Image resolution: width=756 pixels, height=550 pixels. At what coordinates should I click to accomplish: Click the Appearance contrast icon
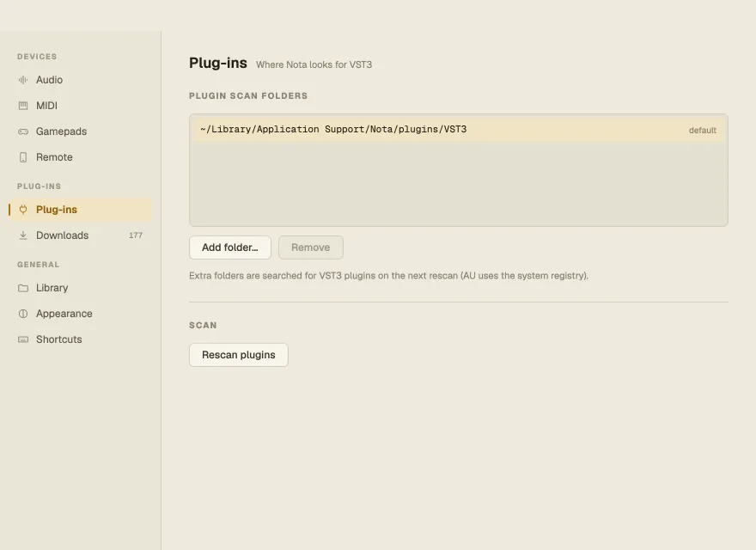(x=22, y=314)
